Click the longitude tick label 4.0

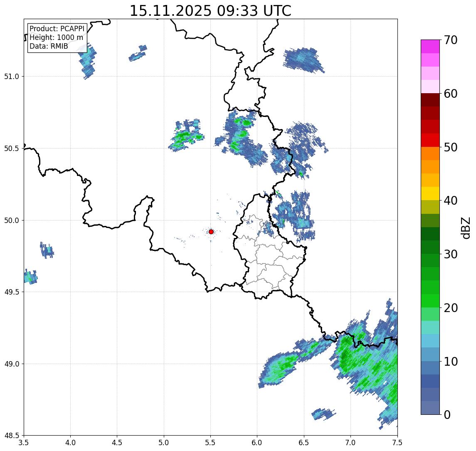click(70, 443)
